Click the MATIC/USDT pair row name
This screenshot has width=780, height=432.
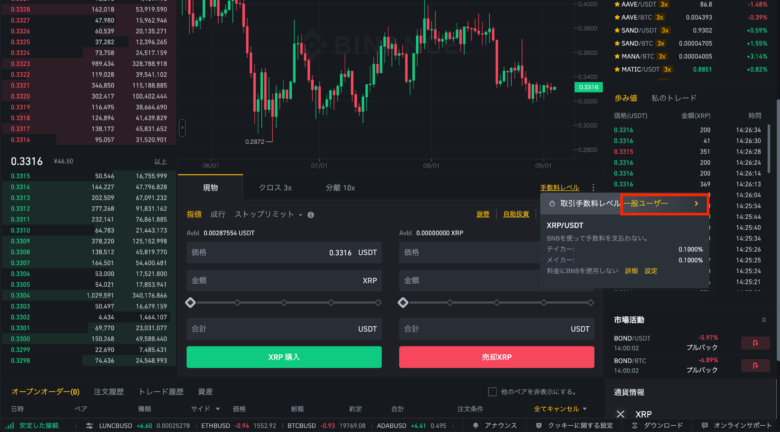[x=638, y=70]
